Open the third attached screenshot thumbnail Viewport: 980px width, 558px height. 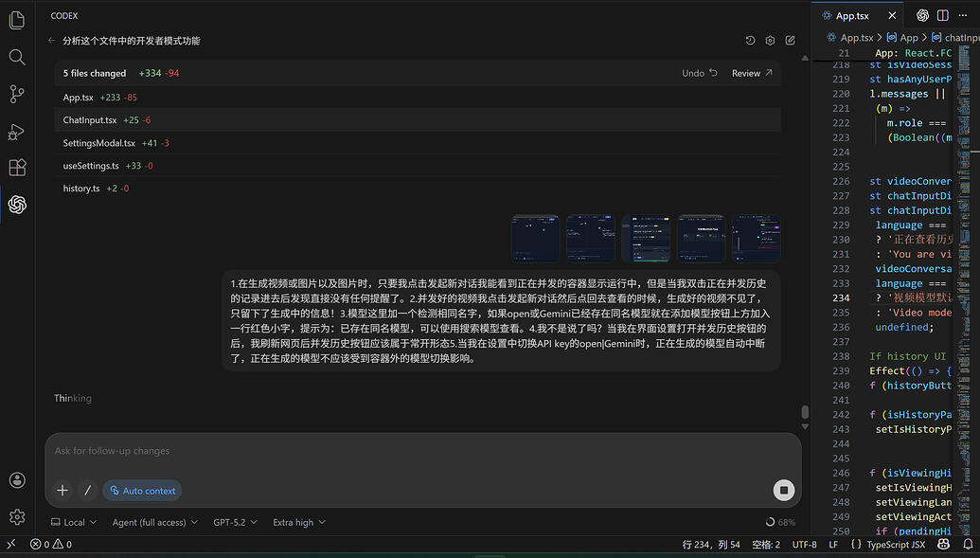pyautogui.click(x=646, y=239)
